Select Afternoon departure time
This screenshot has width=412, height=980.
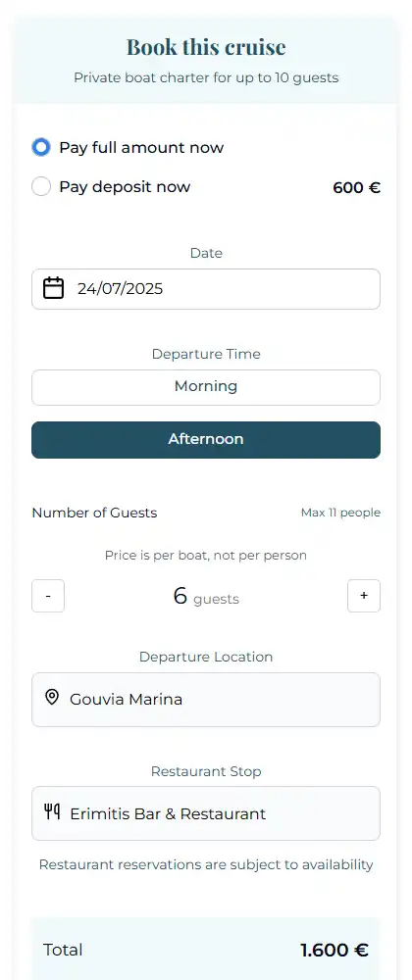(206, 439)
